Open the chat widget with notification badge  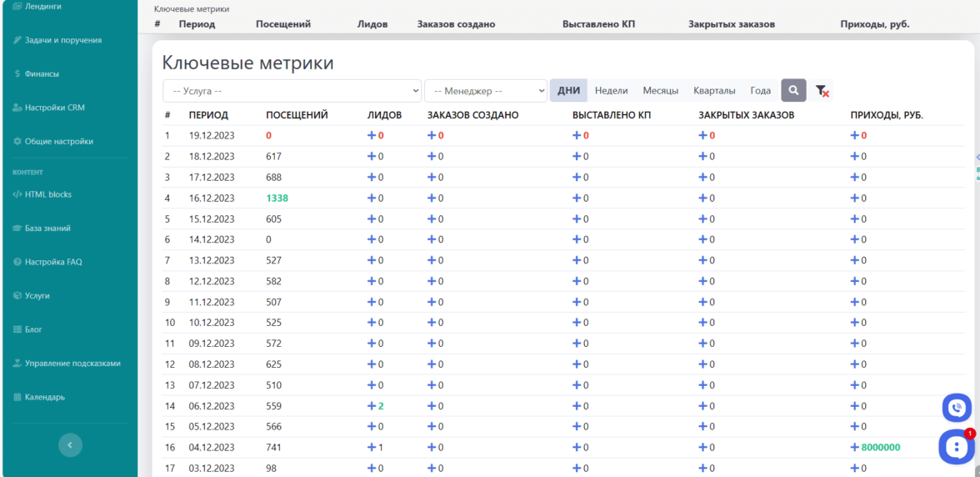(955, 447)
